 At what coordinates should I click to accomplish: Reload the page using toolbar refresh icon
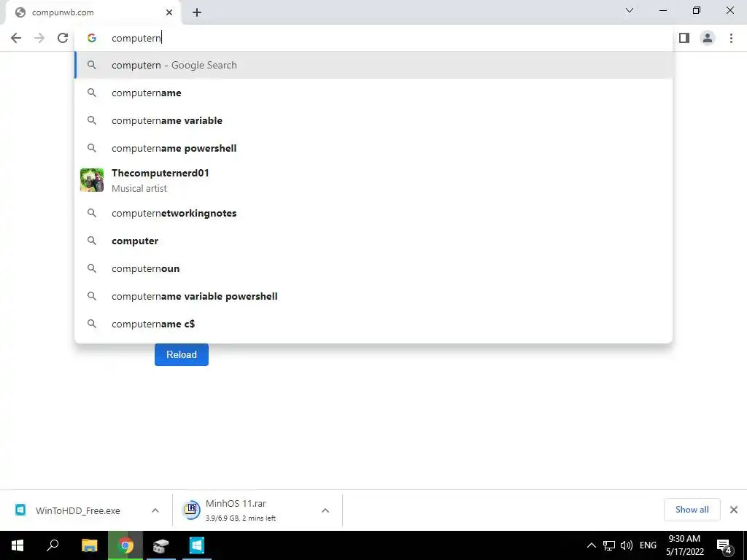point(63,38)
